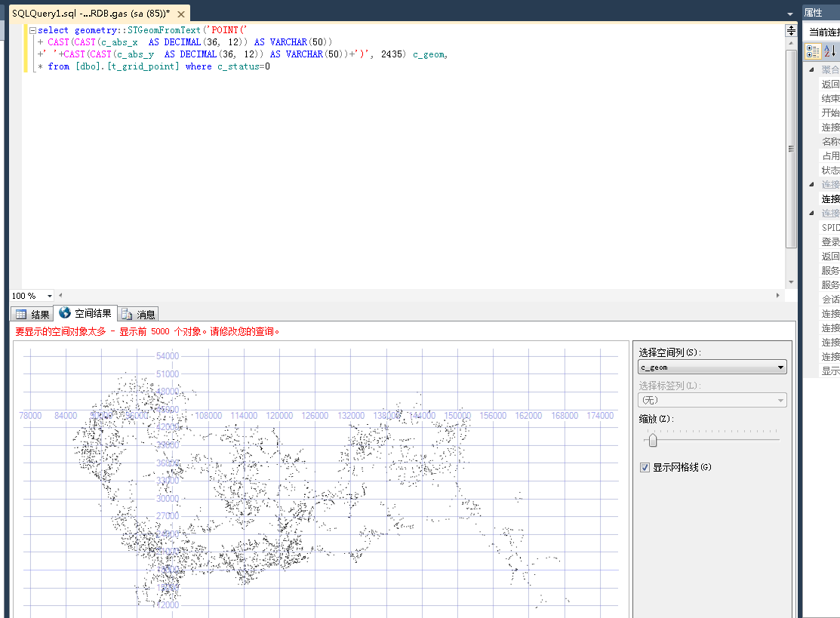This screenshot has width=840, height=618.
Task: Click 'STGeomFromText' in the query
Action: (x=164, y=30)
